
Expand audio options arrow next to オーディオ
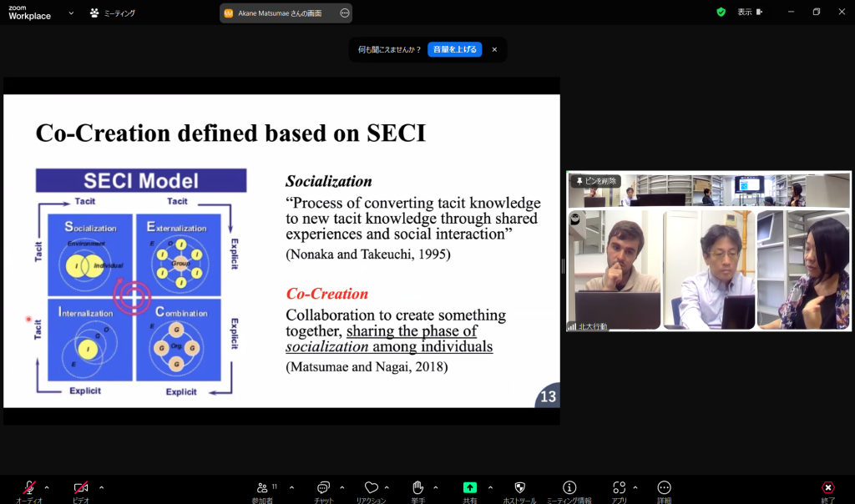pyautogui.click(x=47, y=487)
